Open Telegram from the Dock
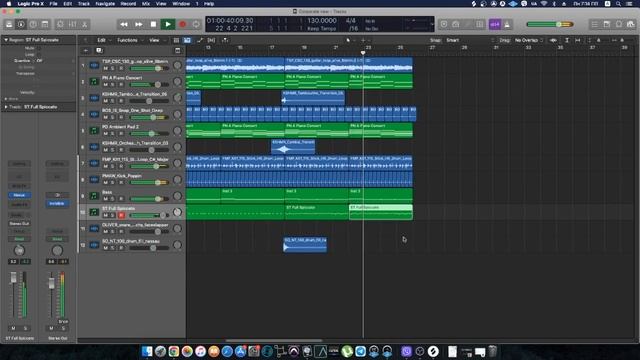640x360 pixels. pyautogui.click(x=360, y=351)
